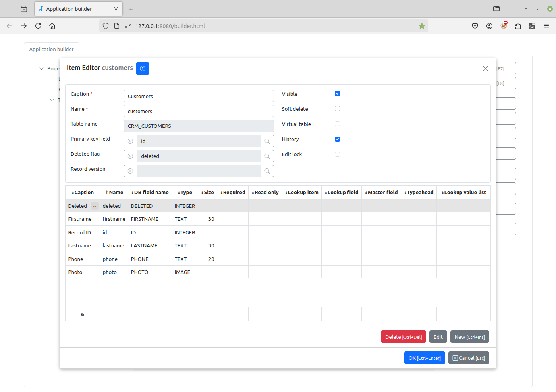Open the browser extensions icon
Image resolution: width=556 pixels, height=392 pixels.
pos(518,26)
